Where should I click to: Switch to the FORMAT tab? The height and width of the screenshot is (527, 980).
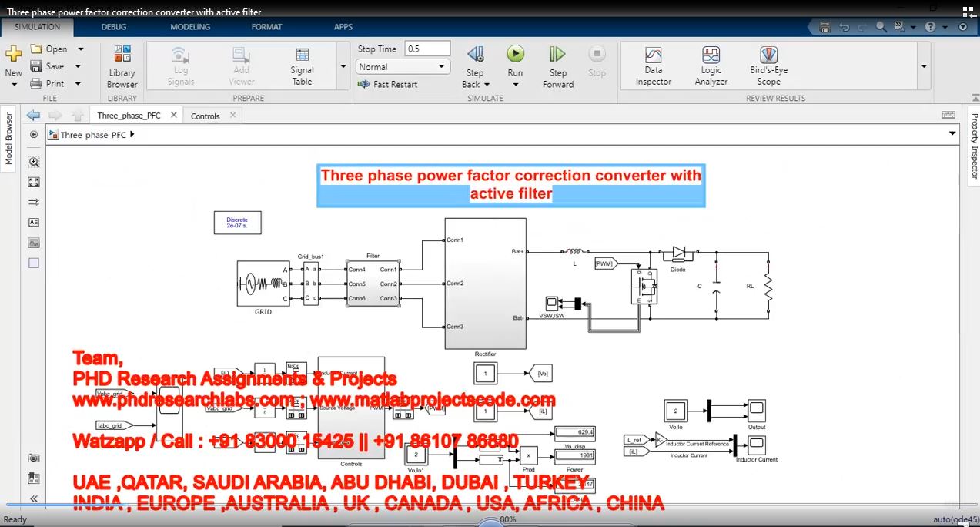click(266, 27)
